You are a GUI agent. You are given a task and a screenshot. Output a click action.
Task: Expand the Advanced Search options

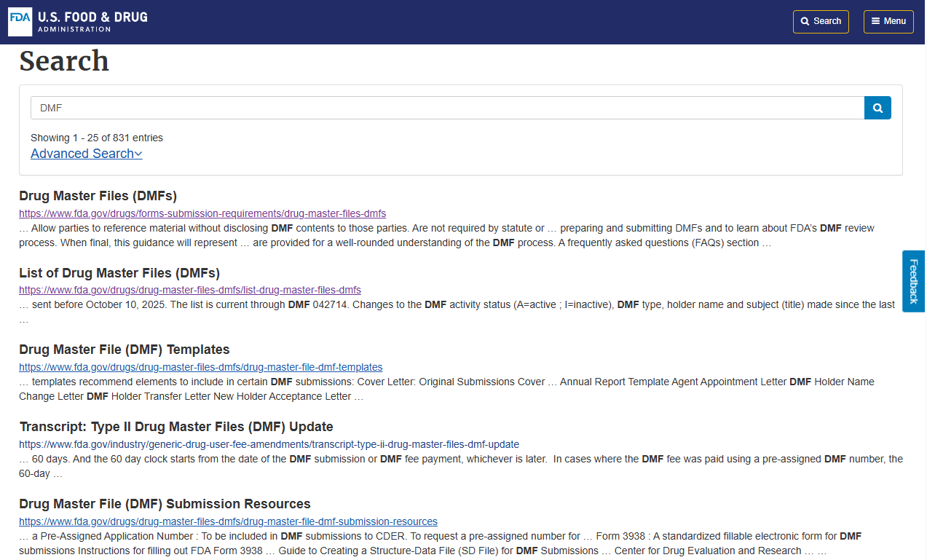[87, 154]
